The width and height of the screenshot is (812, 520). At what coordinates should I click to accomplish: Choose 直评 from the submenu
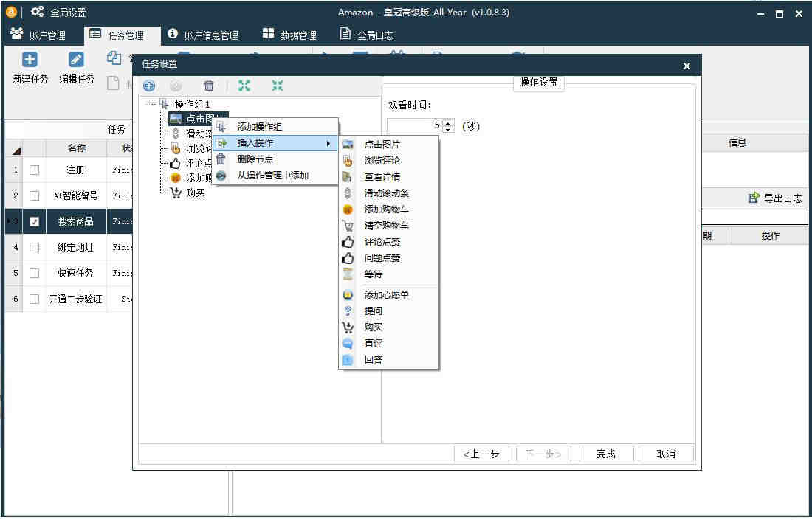point(388,344)
